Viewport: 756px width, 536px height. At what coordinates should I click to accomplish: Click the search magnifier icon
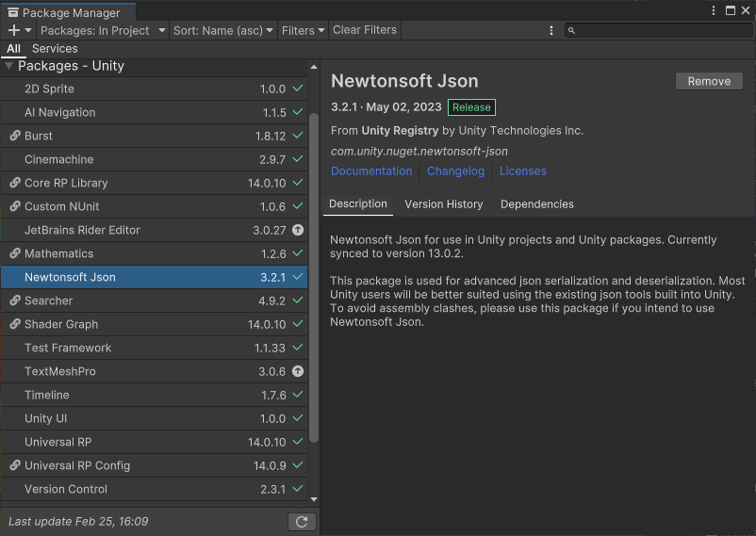click(x=571, y=30)
